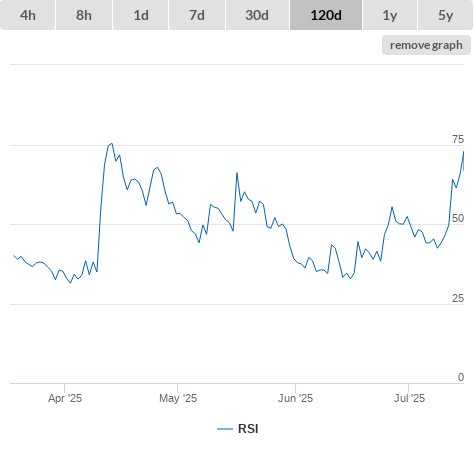Select the 7d range tab
Image resolution: width=474 pixels, height=455 pixels.
[x=197, y=15]
